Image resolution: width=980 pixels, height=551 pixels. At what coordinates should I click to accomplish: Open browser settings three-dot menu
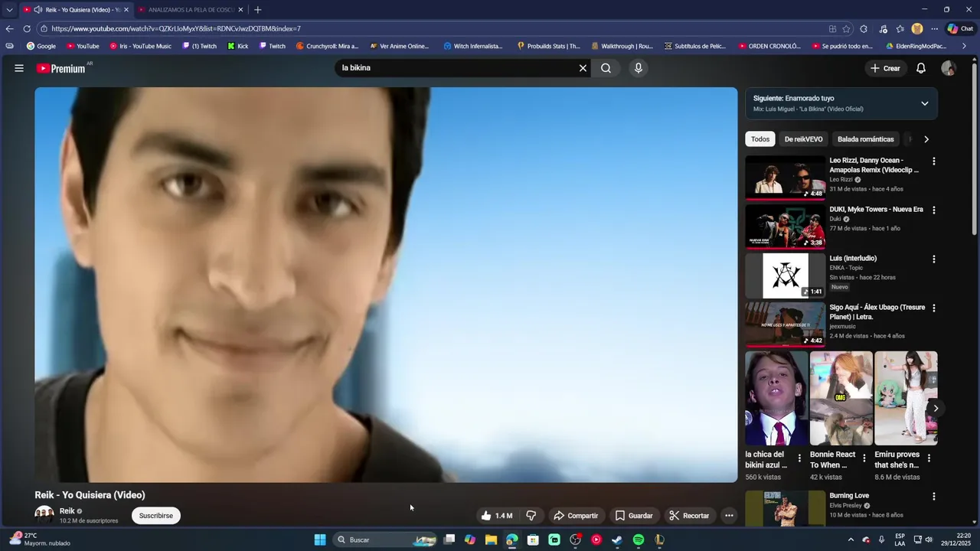click(x=934, y=29)
